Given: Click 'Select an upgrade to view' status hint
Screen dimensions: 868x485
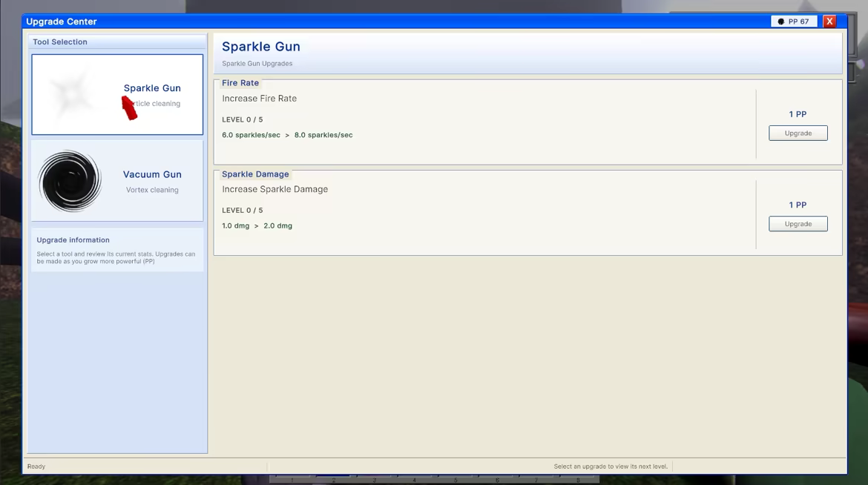Looking at the screenshot, I should point(611,466).
